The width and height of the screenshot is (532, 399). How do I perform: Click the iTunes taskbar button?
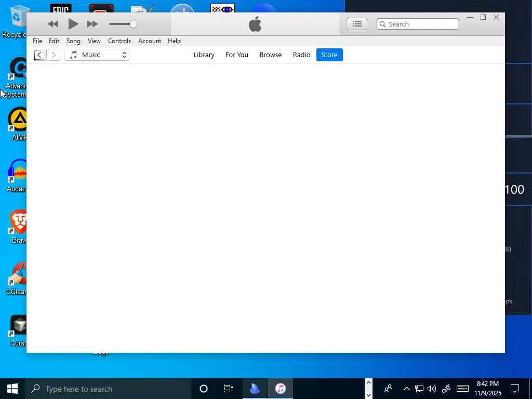point(281,389)
